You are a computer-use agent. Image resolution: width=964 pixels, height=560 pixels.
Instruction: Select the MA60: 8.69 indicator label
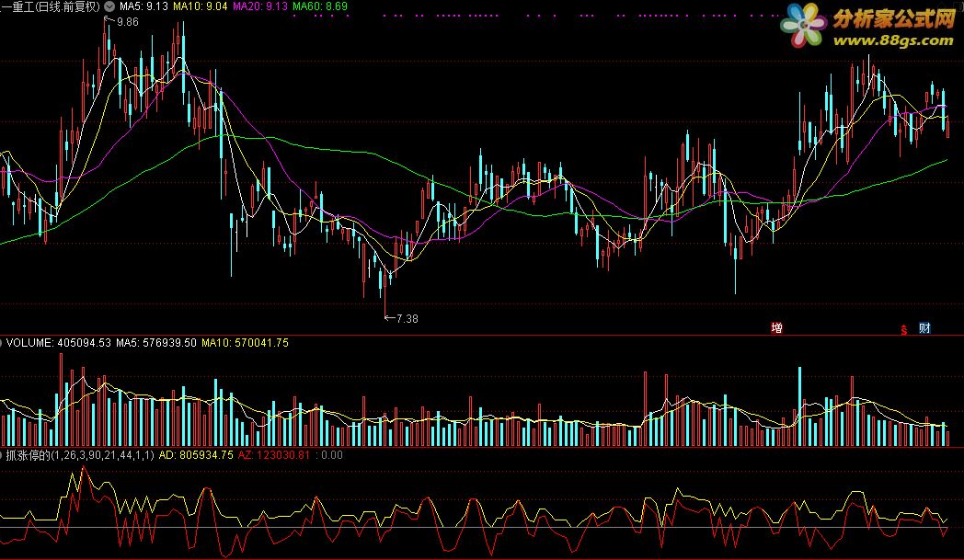320,6
